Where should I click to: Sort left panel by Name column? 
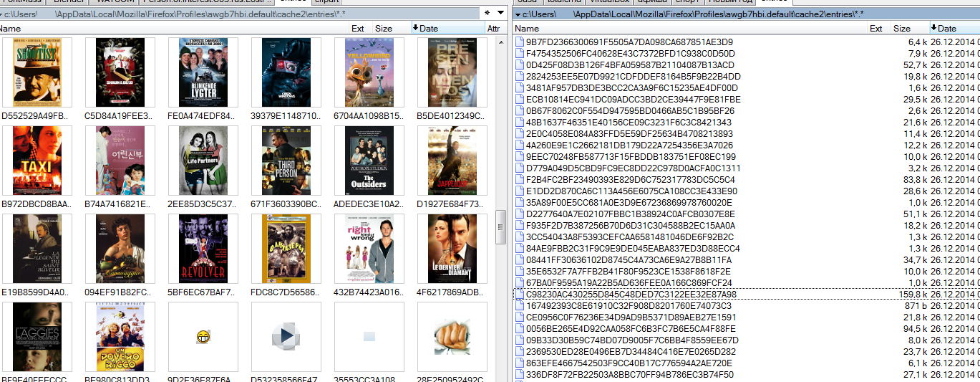pos(174,28)
